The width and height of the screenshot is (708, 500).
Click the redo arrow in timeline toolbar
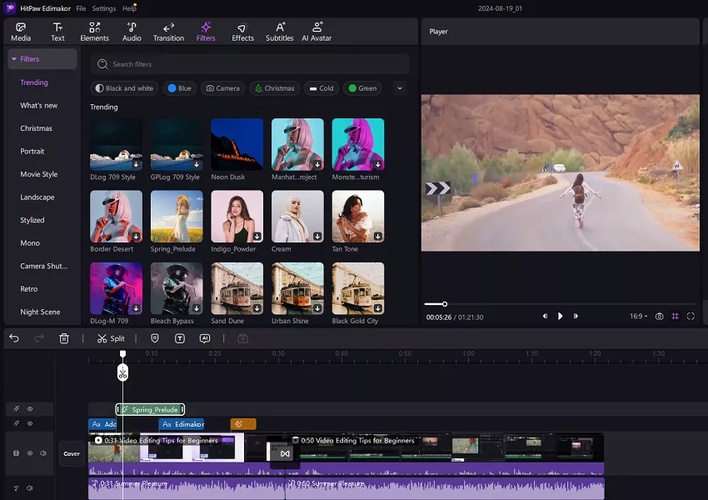(39, 338)
